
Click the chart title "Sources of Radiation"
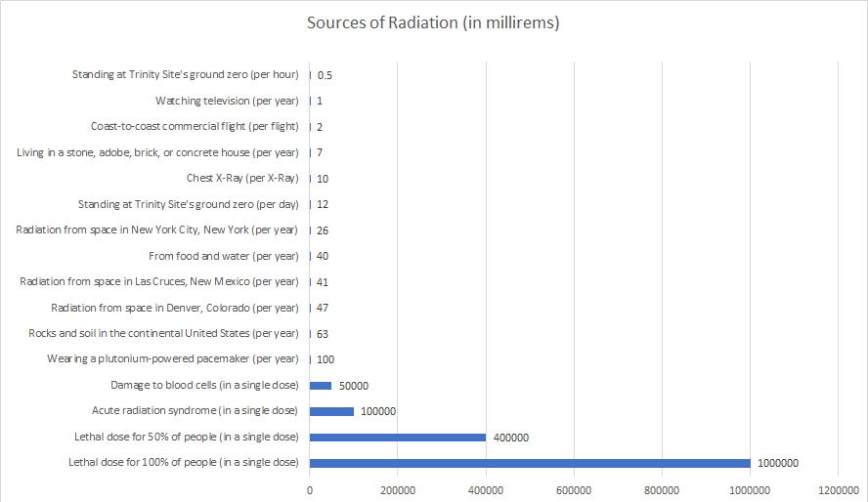click(x=433, y=22)
